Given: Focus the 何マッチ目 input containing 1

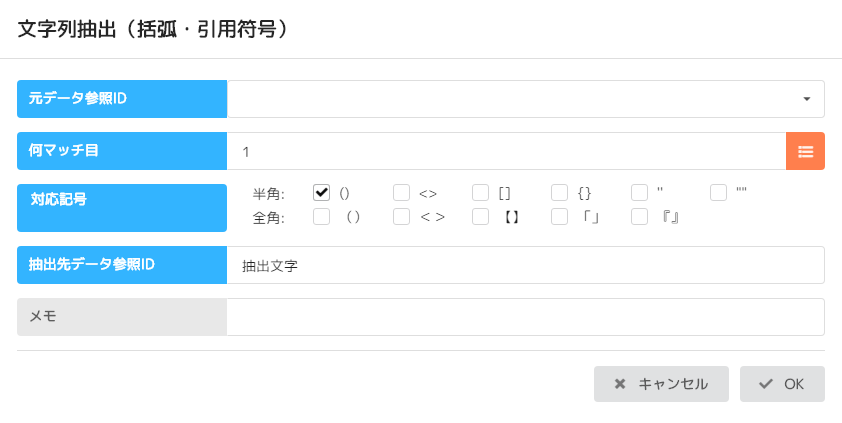Looking at the screenshot, I should (x=506, y=151).
